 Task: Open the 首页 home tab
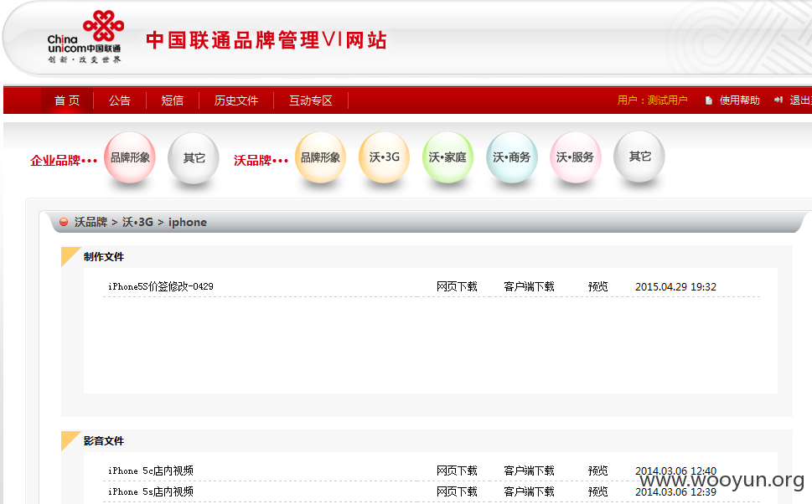67,100
